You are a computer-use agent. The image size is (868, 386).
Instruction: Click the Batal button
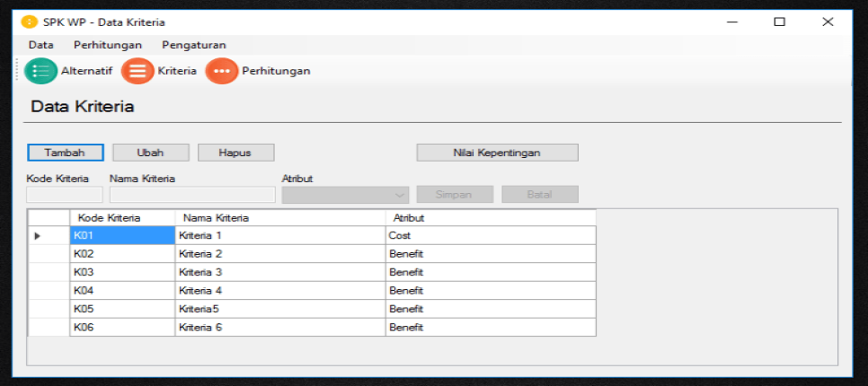coord(540,195)
